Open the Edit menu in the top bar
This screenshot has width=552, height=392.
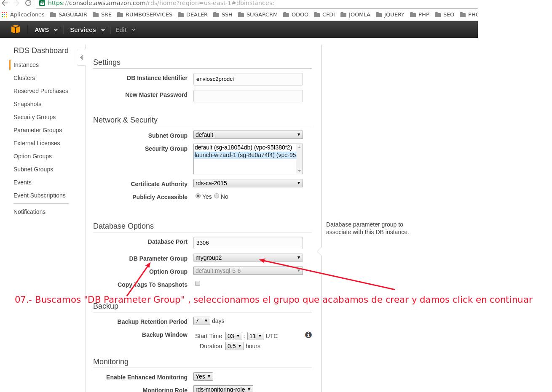pos(125,30)
